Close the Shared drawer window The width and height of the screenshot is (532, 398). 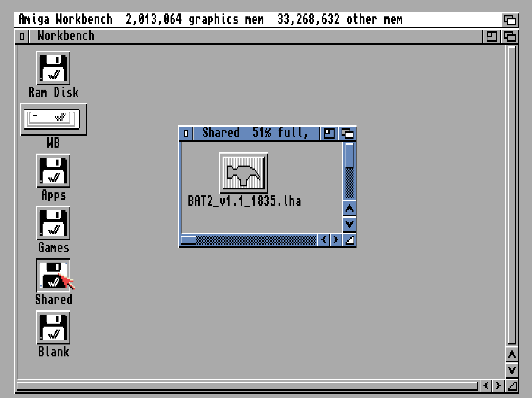(186, 134)
